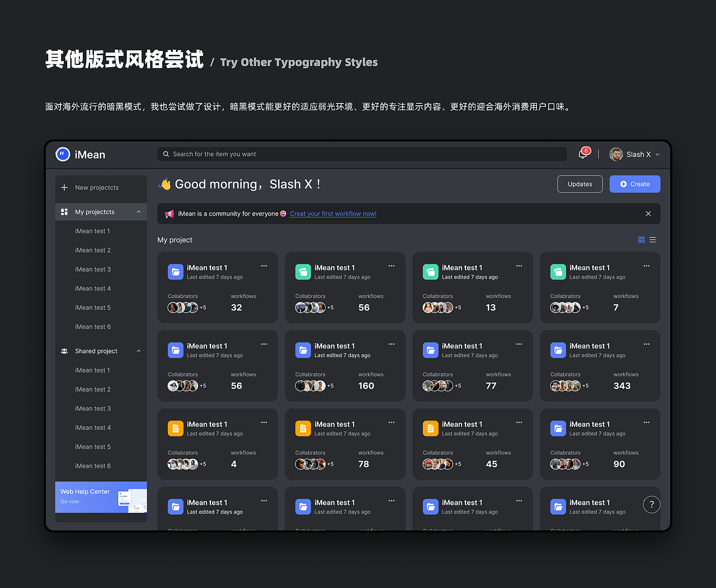716x588 pixels.
Task: Select iMean test 3 under My projectcts
Action: click(93, 269)
